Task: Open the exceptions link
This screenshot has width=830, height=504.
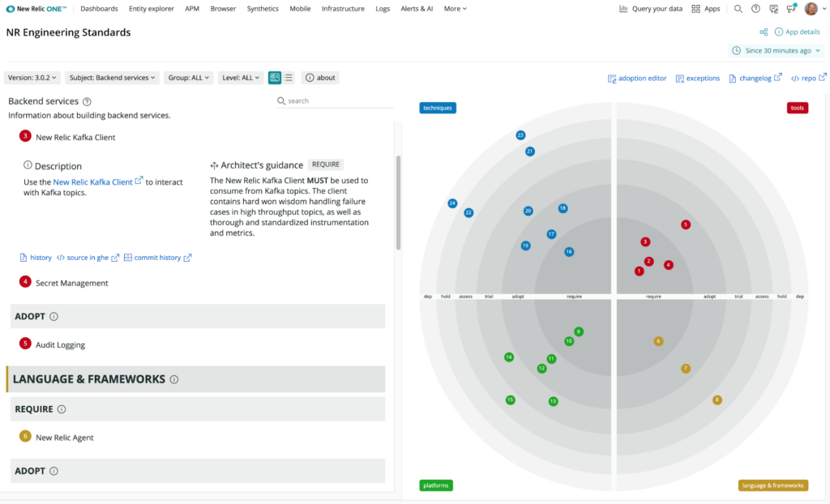Action: pyautogui.click(x=698, y=79)
